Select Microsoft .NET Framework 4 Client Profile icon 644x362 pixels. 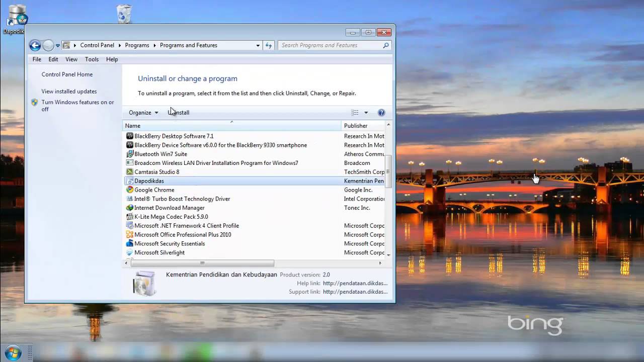coord(130,226)
